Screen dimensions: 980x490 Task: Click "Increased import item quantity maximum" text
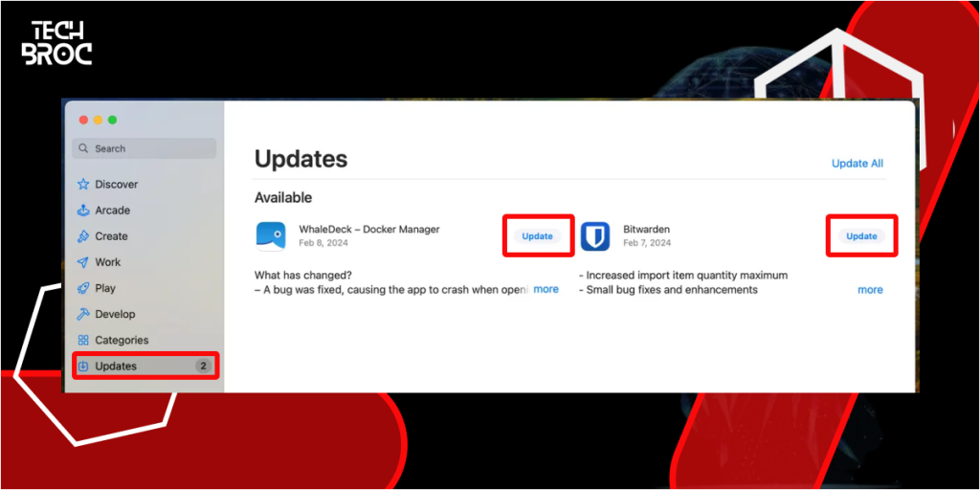(x=683, y=275)
